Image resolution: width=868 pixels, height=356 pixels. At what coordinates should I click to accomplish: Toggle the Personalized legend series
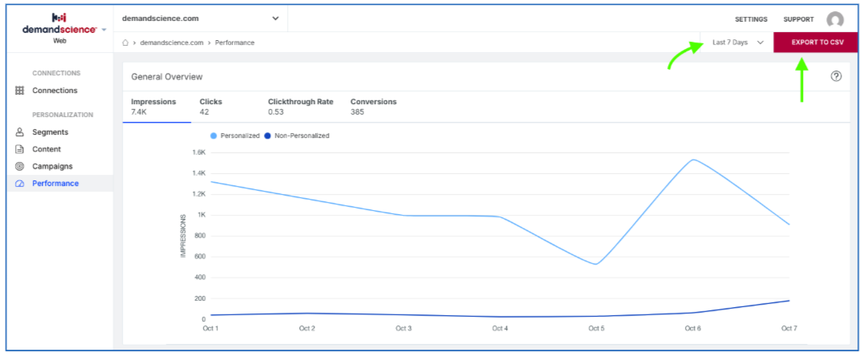click(235, 136)
